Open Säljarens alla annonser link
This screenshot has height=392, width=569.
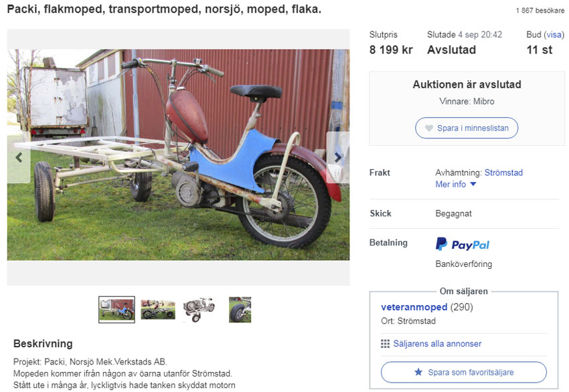pos(437,343)
